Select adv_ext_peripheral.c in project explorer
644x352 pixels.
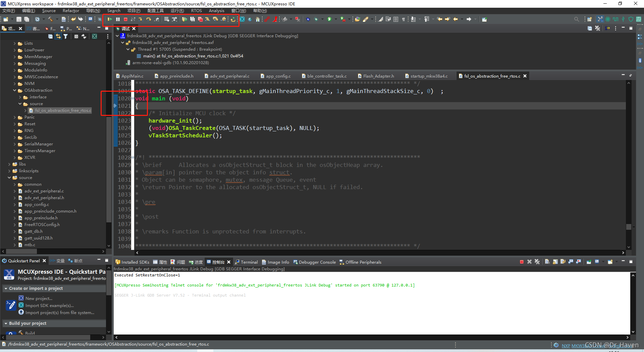(44, 191)
